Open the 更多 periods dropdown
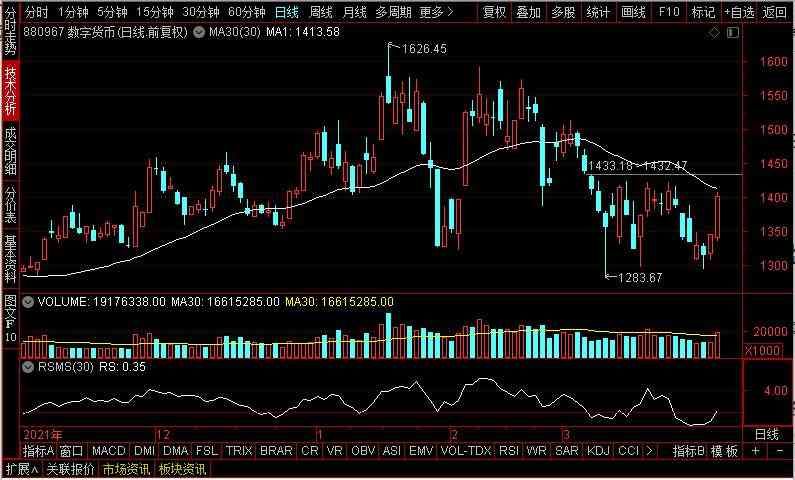Image resolution: width=795 pixels, height=480 pixels. click(x=435, y=12)
